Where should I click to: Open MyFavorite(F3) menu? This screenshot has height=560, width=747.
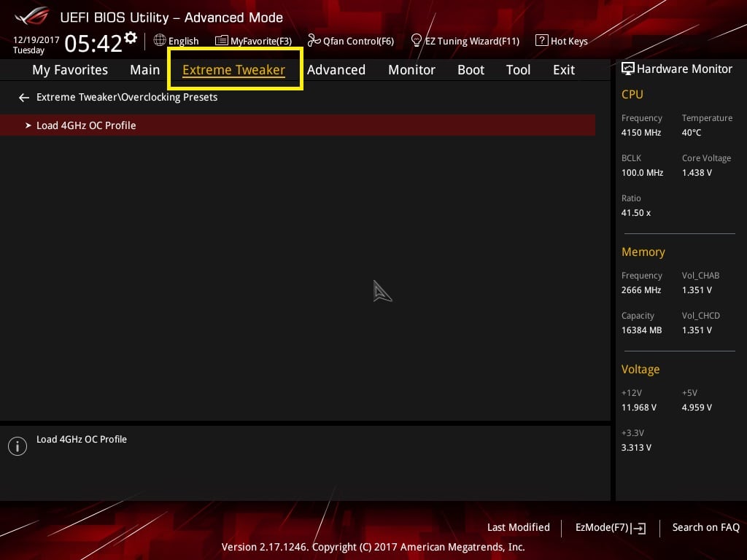pyautogui.click(x=261, y=41)
